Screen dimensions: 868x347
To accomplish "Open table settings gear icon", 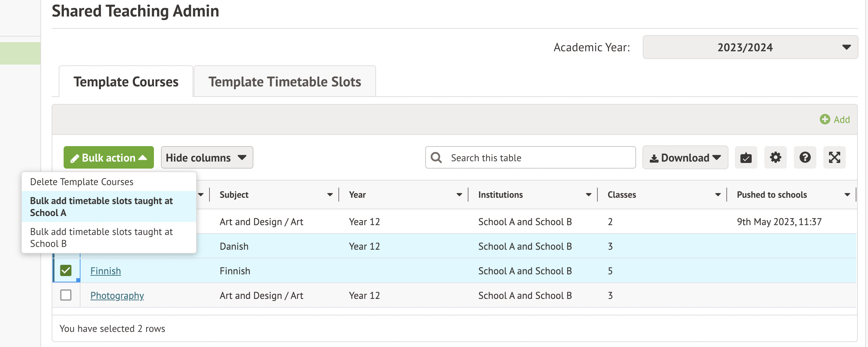I will coord(775,157).
